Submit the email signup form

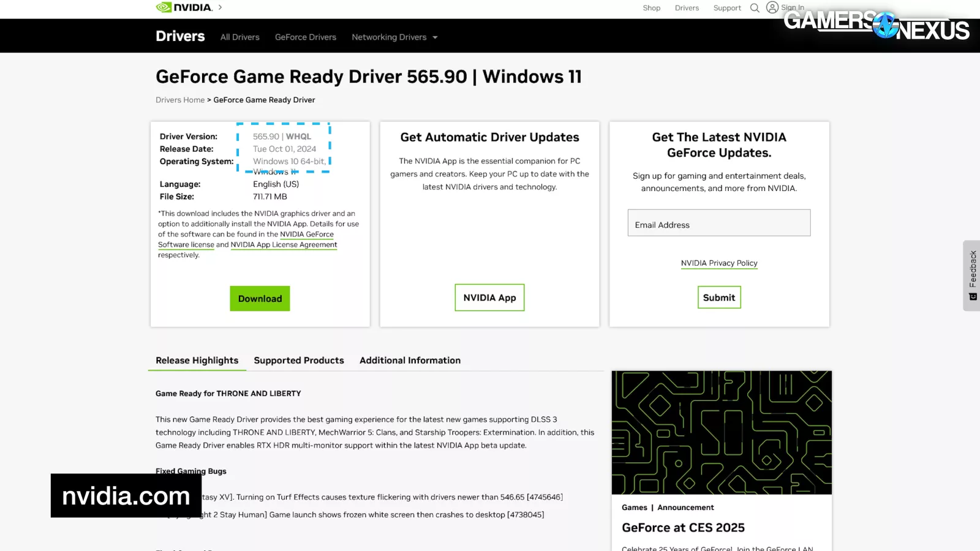718,298
